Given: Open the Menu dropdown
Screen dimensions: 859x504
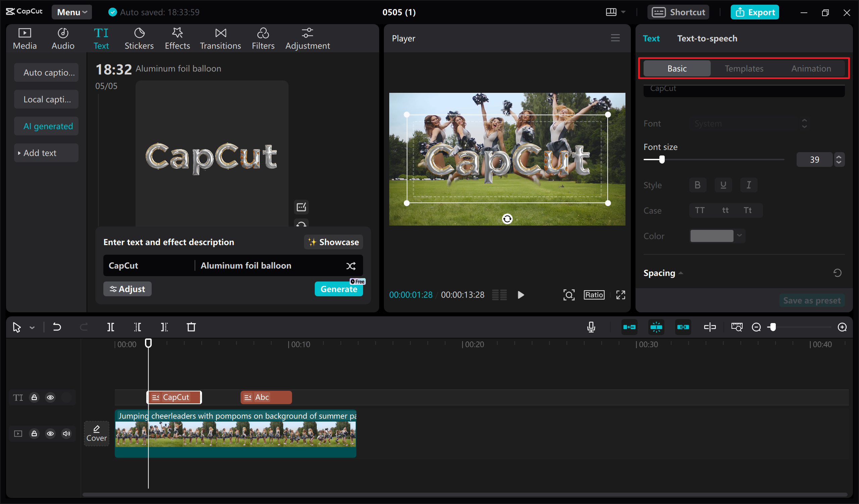Looking at the screenshot, I should (71, 12).
